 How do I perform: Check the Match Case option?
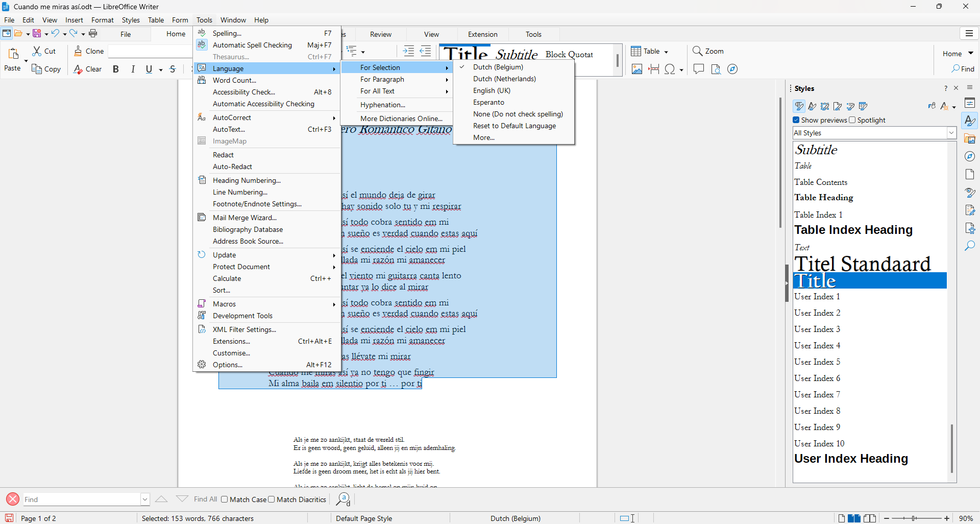[x=225, y=499]
